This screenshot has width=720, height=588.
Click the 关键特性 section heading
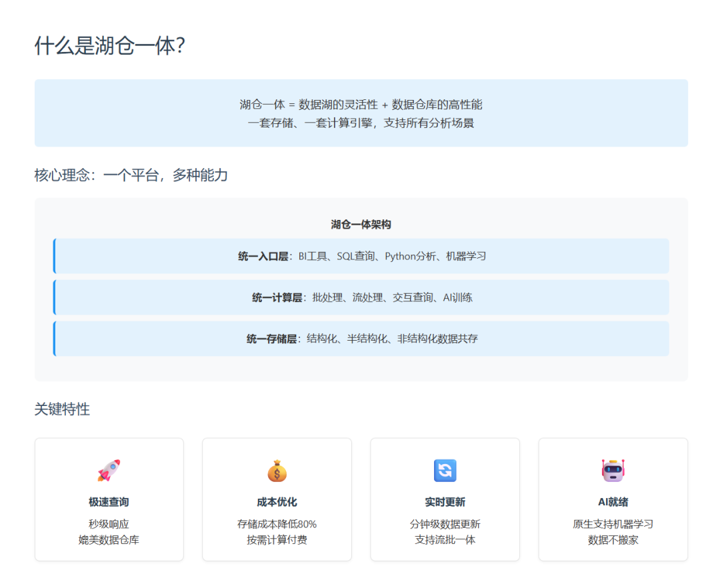click(62, 409)
